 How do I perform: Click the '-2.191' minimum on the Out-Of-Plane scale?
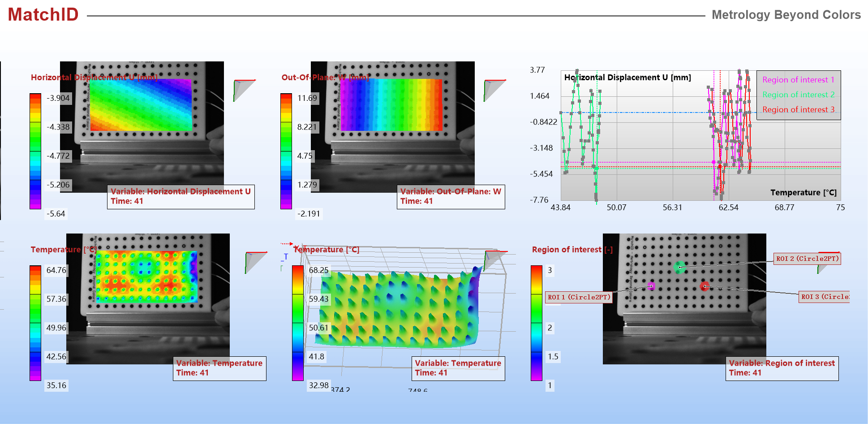tap(309, 214)
